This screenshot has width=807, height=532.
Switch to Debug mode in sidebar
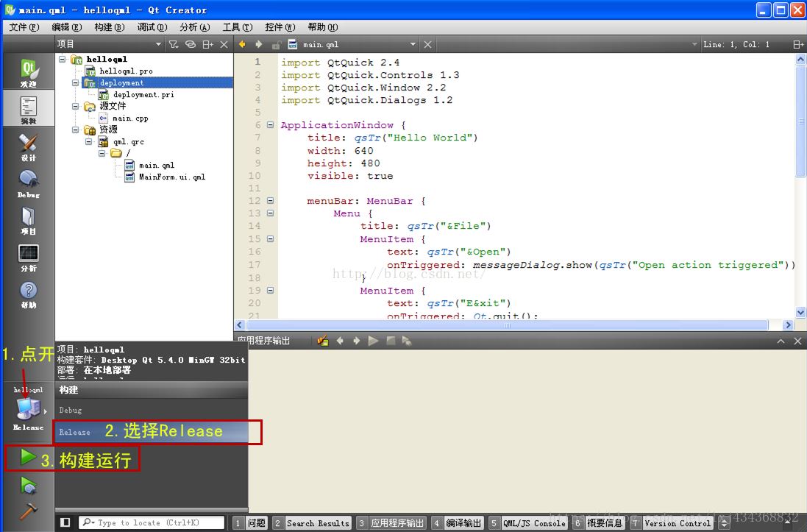pyautogui.click(x=28, y=183)
